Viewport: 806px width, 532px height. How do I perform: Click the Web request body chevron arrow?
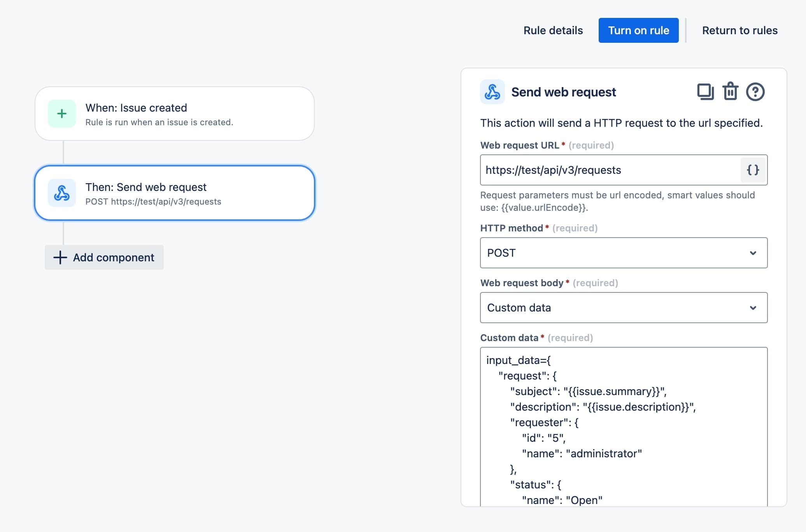coord(753,308)
